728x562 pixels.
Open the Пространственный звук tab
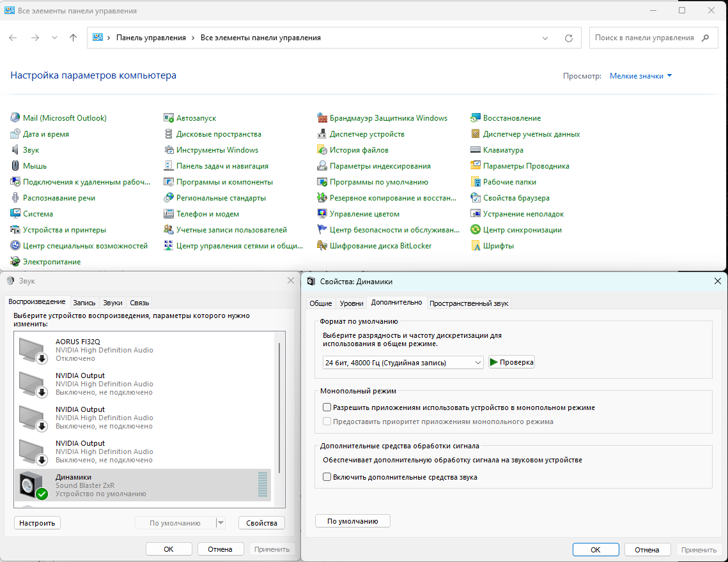pos(469,303)
